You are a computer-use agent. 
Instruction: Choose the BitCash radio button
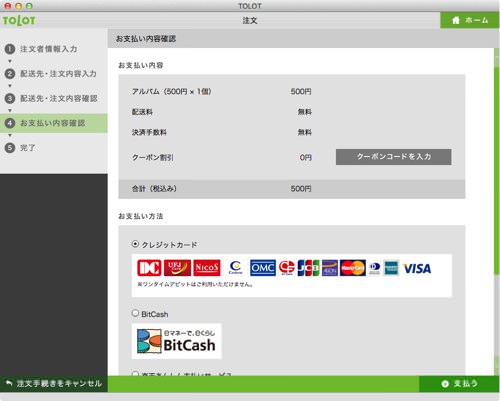pyautogui.click(x=135, y=313)
